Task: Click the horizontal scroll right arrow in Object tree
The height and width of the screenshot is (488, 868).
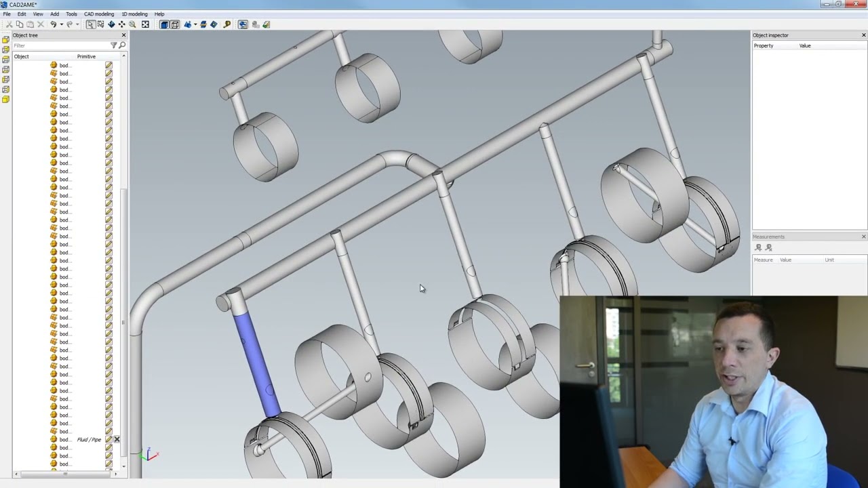Action: click(x=115, y=474)
